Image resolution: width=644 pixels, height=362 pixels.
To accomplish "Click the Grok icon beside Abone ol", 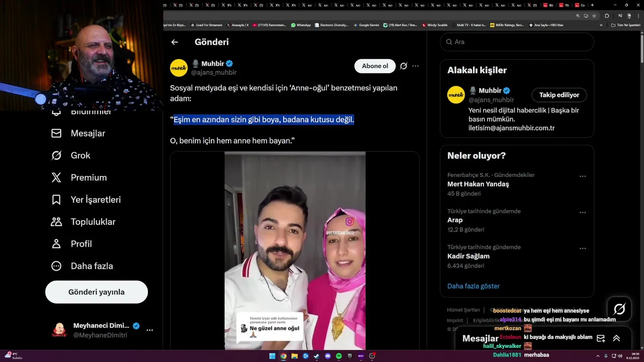I will click(404, 66).
